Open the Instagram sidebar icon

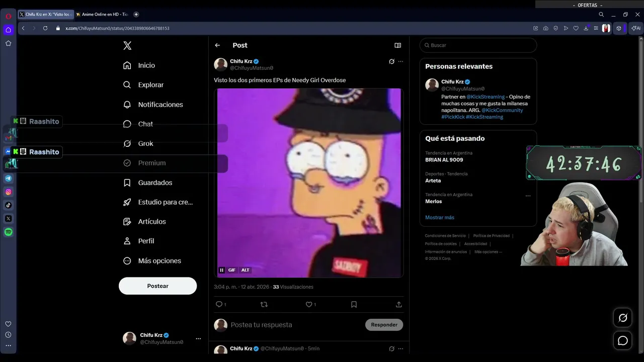point(9,192)
